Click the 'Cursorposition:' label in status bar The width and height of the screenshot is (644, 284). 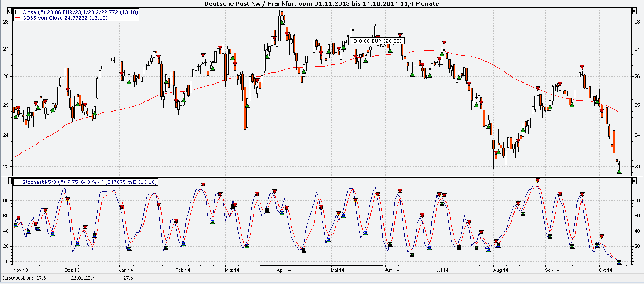point(17,278)
